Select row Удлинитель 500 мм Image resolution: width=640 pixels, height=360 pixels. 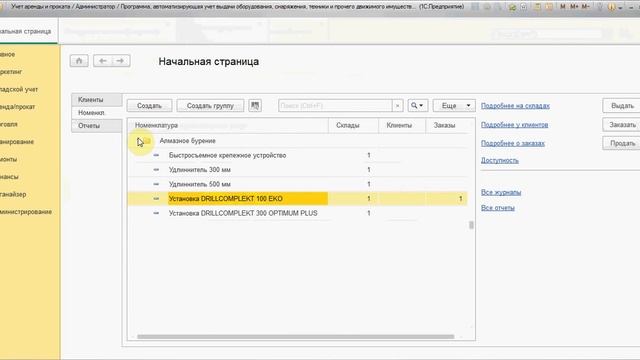coord(298,184)
